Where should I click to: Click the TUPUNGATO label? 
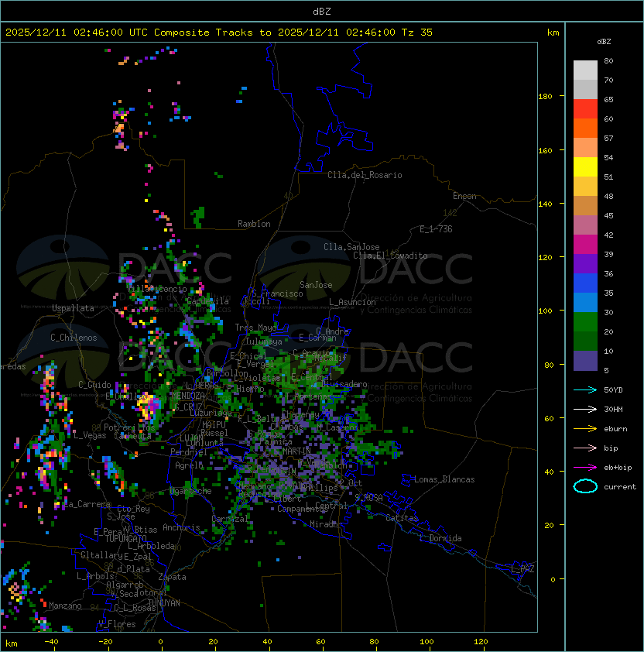pyautogui.click(x=125, y=538)
